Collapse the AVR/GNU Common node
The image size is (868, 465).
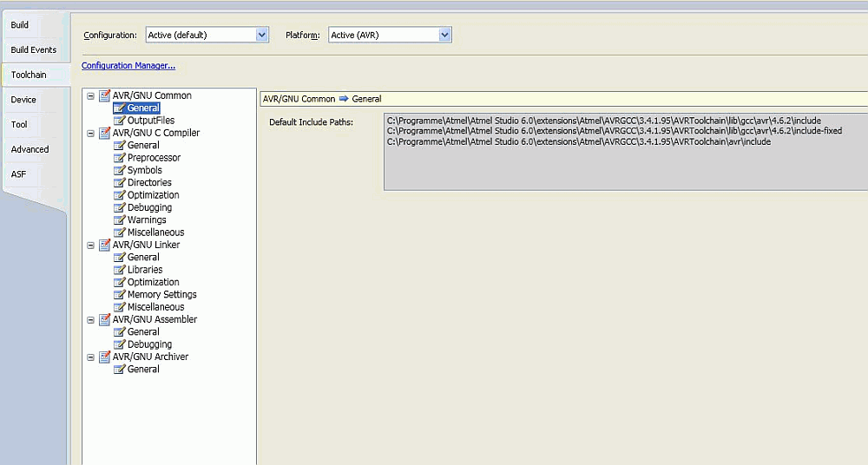coord(91,95)
